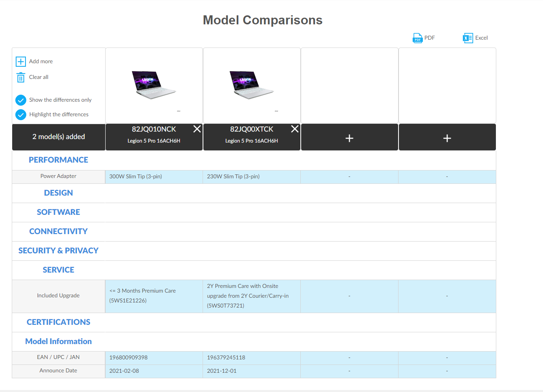The height and width of the screenshot is (392, 543).
Task: Expand the DESIGN section
Action: coord(59,193)
